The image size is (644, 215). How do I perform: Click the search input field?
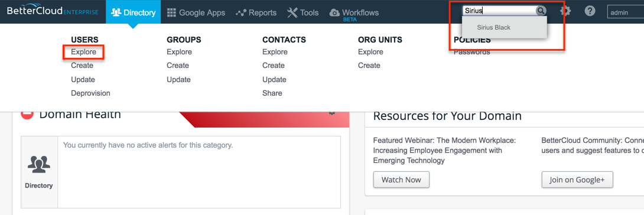tap(499, 11)
